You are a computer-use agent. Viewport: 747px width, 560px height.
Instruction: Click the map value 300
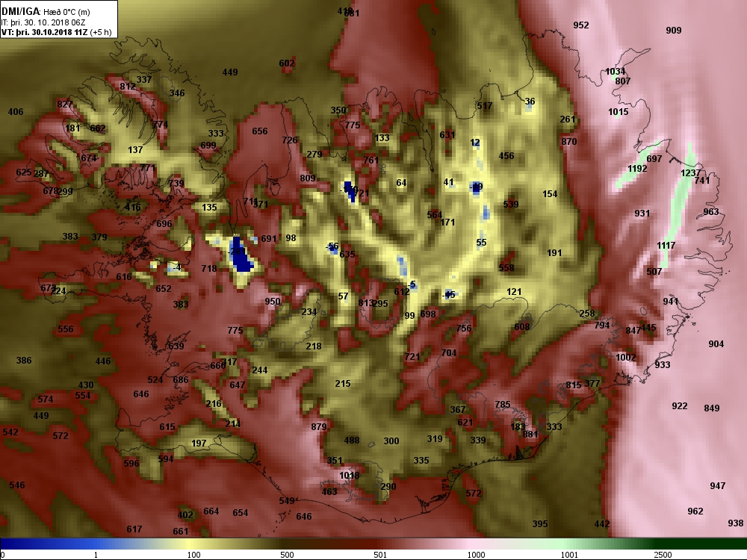click(x=391, y=441)
